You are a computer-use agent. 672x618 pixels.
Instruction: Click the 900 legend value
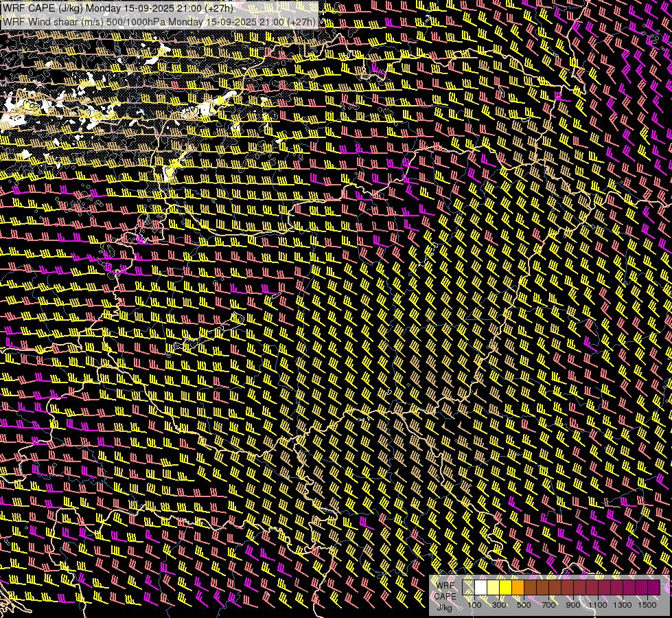point(573,605)
